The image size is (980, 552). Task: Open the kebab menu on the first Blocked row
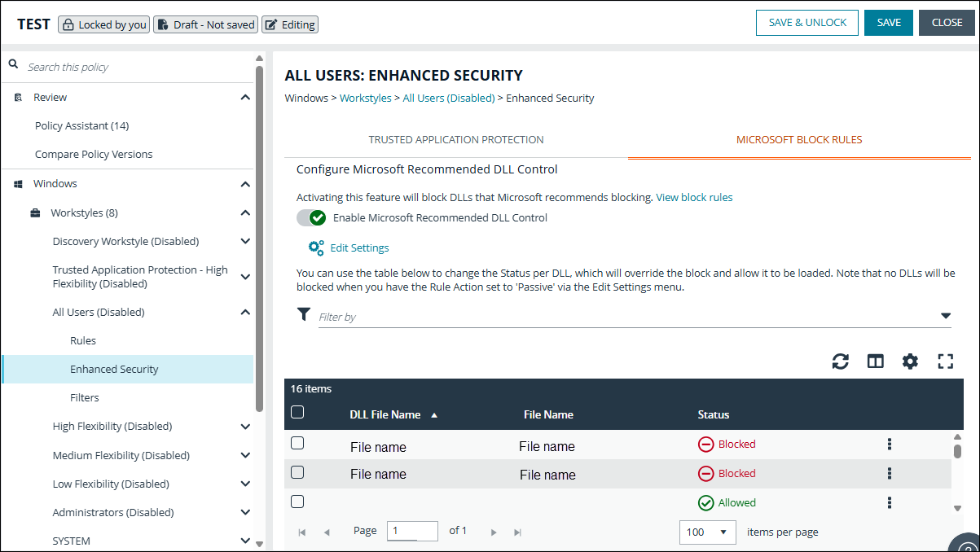889,444
